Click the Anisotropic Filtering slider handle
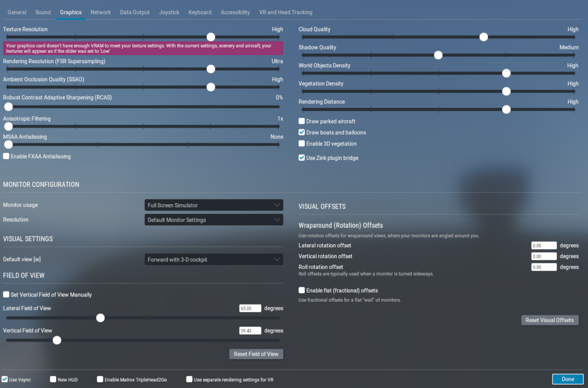Image resolution: width=588 pixels, height=388 pixels. (8, 126)
